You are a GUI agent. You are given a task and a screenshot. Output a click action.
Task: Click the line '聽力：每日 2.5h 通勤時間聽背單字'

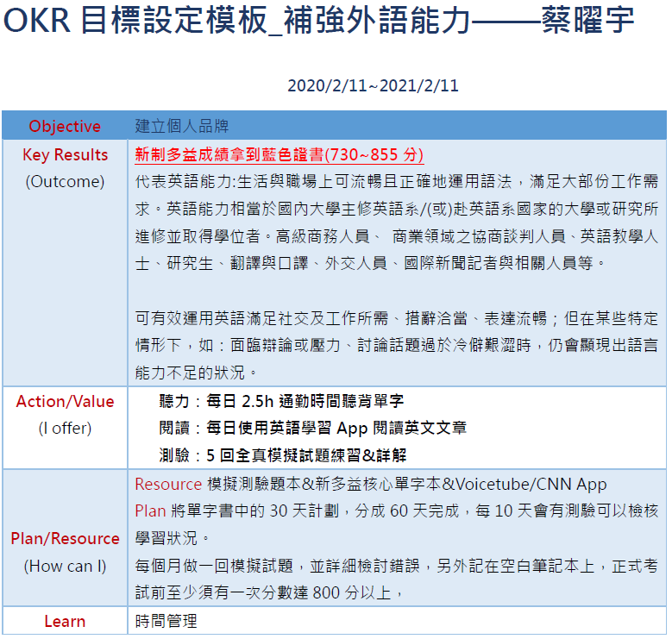point(281,401)
